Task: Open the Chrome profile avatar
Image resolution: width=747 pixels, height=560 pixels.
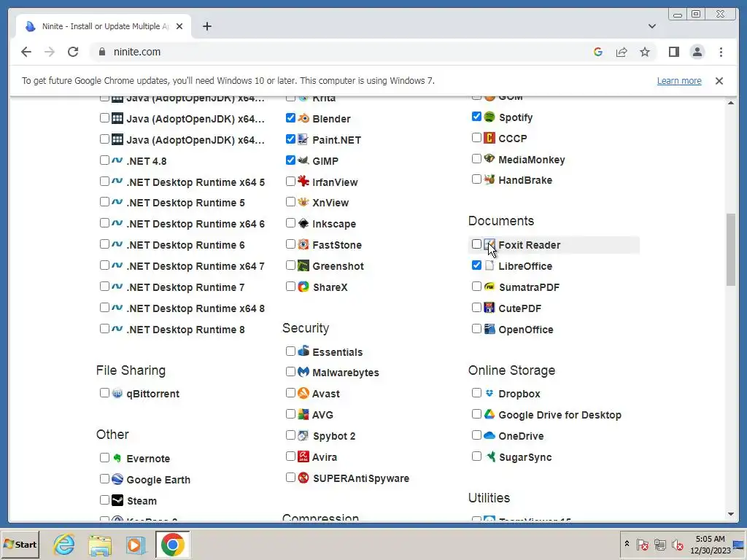Action: pyautogui.click(x=697, y=52)
